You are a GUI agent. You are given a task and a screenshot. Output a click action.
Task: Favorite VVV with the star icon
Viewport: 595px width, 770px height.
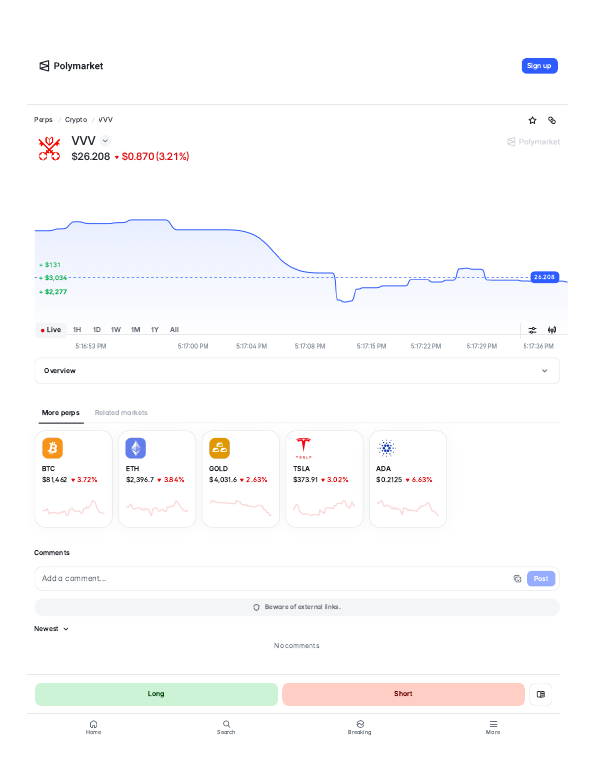point(532,120)
